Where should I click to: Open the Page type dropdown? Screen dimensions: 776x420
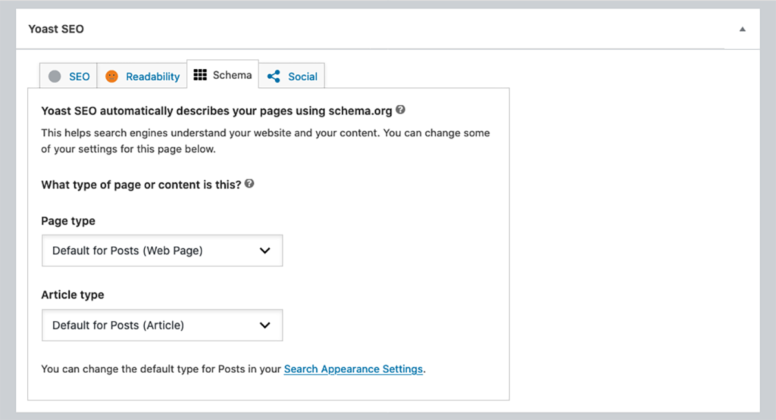click(x=162, y=251)
